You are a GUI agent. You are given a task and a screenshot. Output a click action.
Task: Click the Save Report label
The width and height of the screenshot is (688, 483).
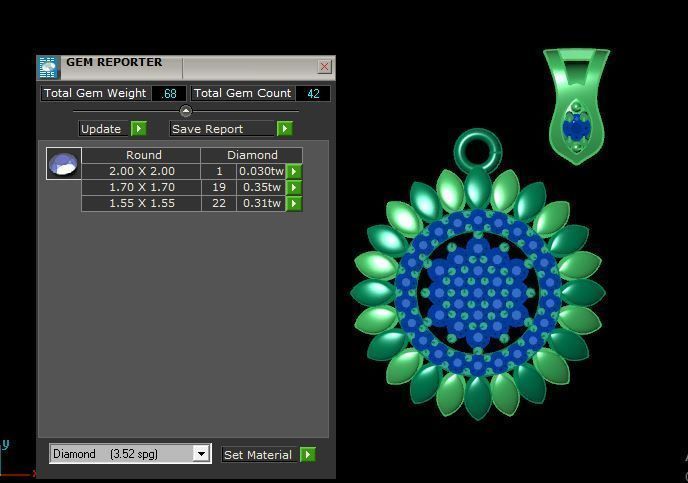pos(222,129)
